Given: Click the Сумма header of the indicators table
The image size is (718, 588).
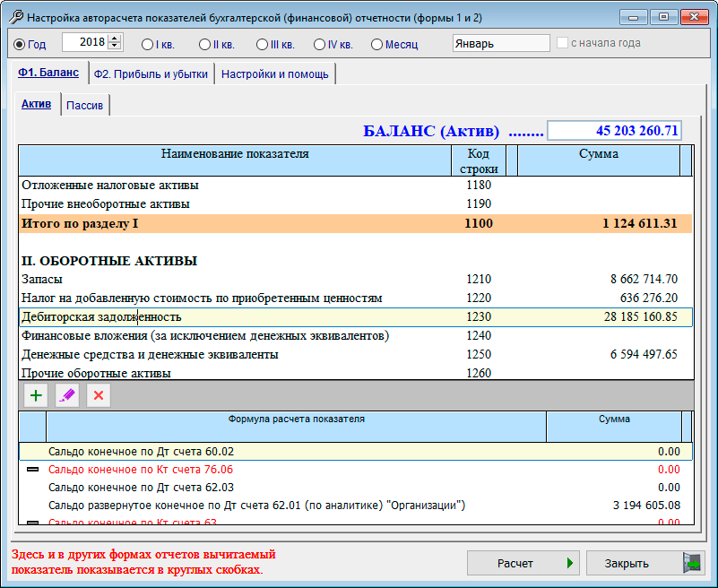Looking at the screenshot, I should coord(599,160).
